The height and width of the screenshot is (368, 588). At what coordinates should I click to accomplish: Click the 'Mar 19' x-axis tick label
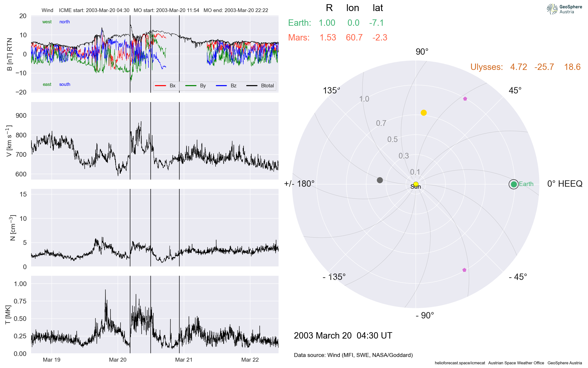[51, 360]
